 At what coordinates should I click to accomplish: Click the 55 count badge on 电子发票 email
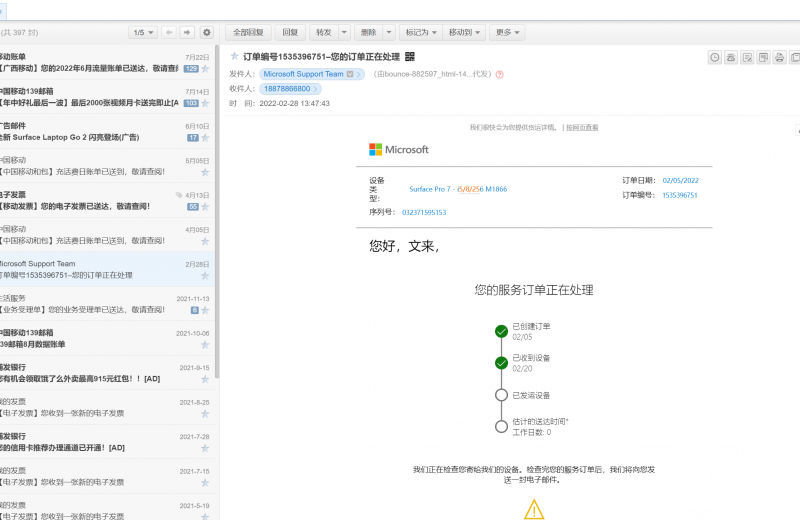click(x=193, y=207)
